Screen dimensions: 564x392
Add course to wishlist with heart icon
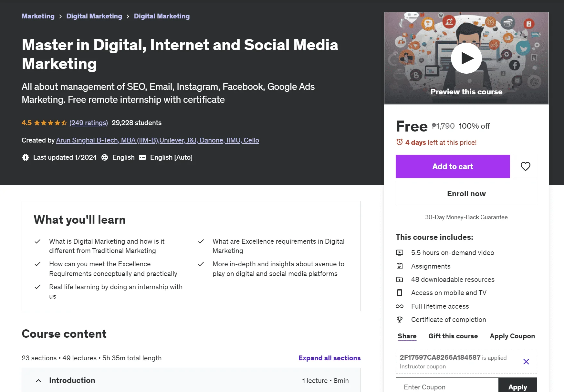525,166
